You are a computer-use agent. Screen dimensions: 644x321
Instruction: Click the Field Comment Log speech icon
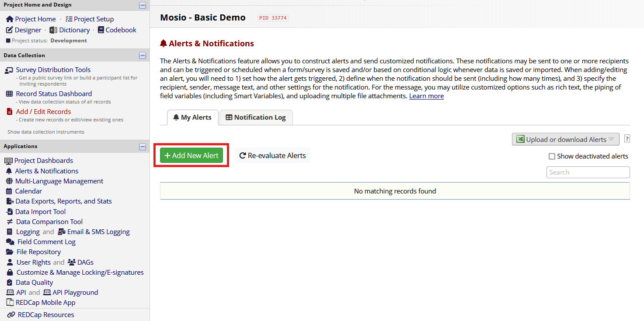point(10,242)
